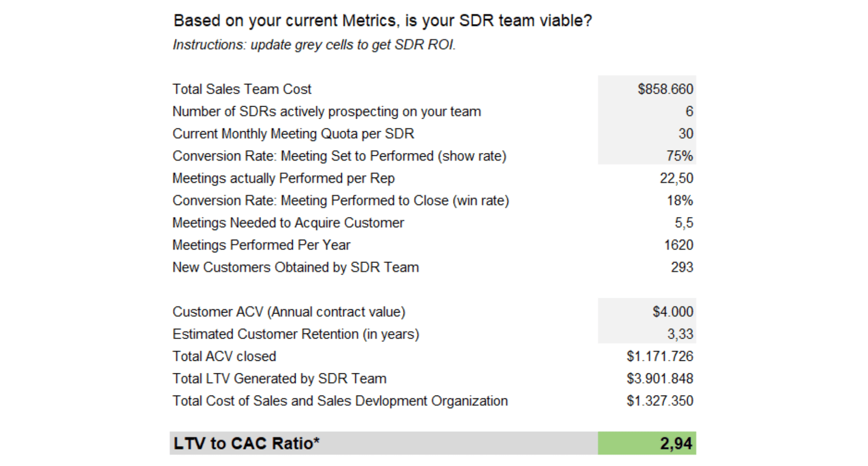Click the Meetings Performed per Rep value 22,50
Viewport: 868px width, 466px height.
(x=676, y=178)
